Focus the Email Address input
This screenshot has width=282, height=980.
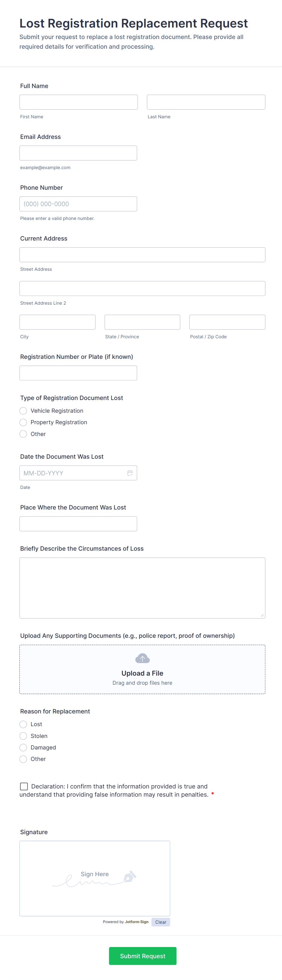(x=78, y=153)
